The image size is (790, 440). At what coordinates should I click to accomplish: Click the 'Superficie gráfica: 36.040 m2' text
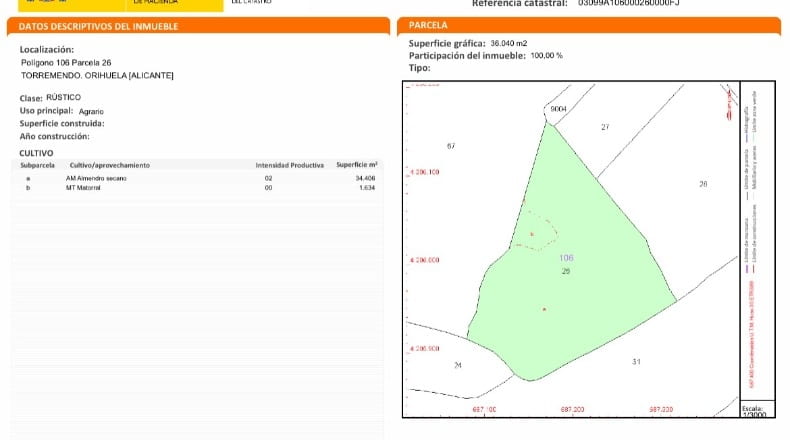(x=468, y=43)
